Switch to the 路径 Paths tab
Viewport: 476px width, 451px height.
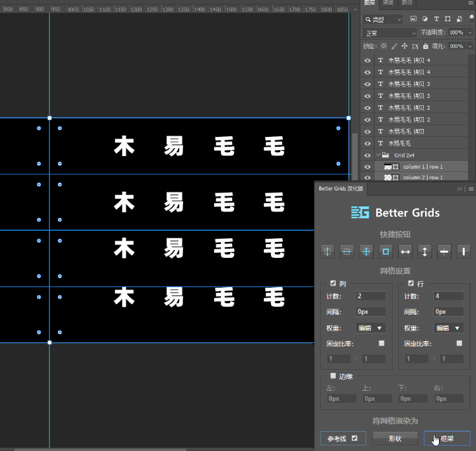coord(407,3)
